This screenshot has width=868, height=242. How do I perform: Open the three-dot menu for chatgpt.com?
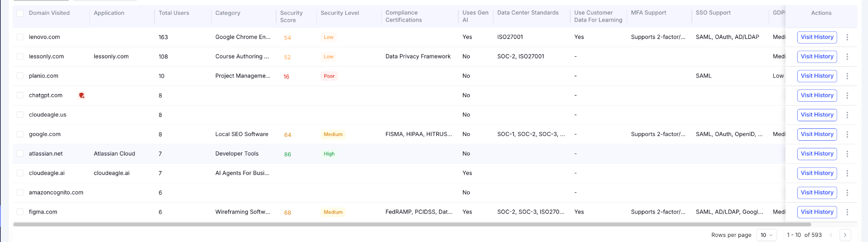(847, 96)
